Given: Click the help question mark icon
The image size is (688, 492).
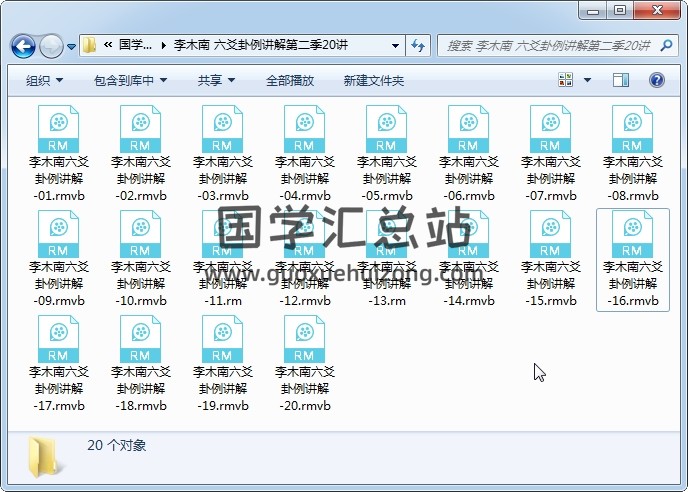Looking at the screenshot, I should (x=657, y=80).
